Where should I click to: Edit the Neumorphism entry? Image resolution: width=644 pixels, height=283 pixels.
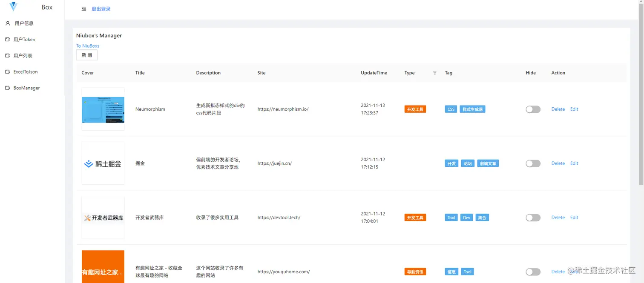pyautogui.click(x=574, y=109)
